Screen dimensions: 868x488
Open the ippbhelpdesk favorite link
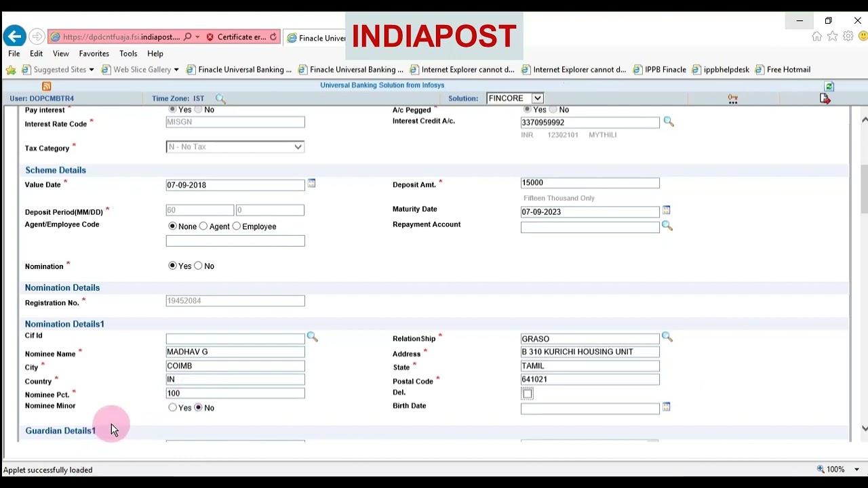tap(720, 70)
